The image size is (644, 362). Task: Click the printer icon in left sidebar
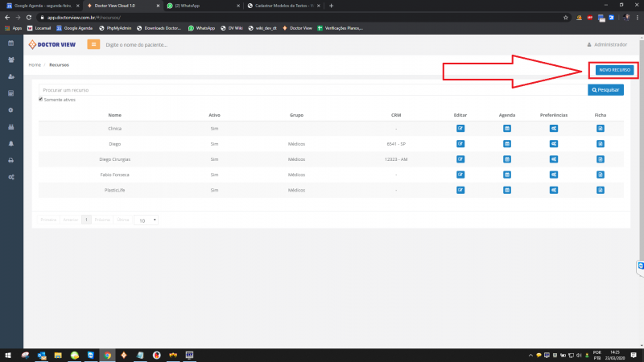click(x=10, y=160)
